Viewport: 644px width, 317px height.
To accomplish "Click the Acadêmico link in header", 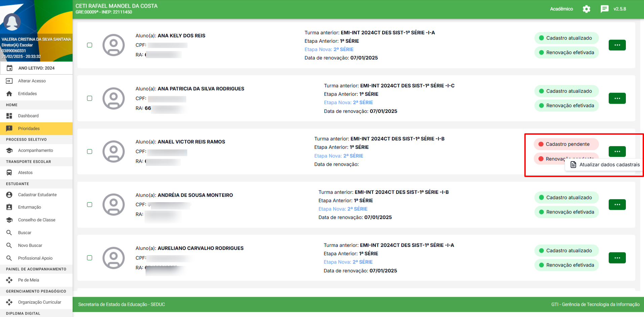I will pyautogui.click(x=561, y=9).
